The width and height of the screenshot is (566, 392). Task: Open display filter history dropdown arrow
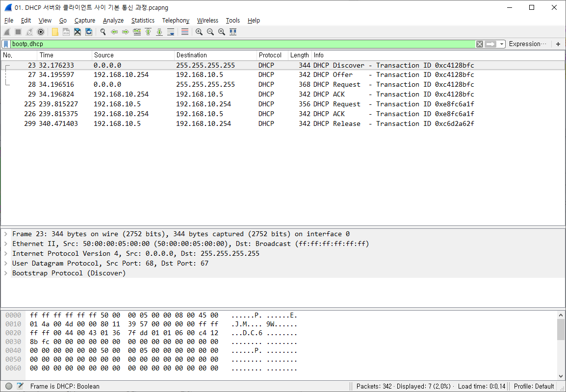click(501, 44)
